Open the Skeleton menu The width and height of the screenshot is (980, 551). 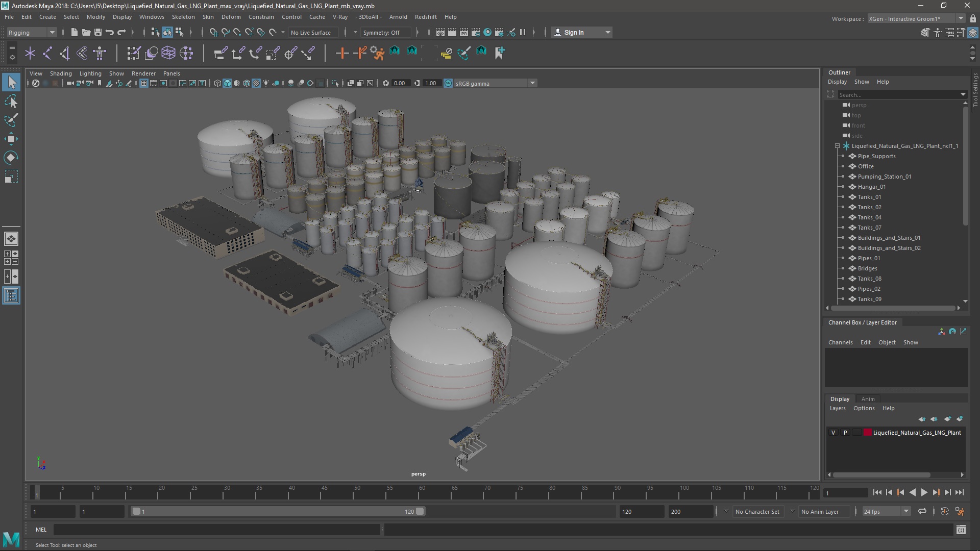[183, 17]
